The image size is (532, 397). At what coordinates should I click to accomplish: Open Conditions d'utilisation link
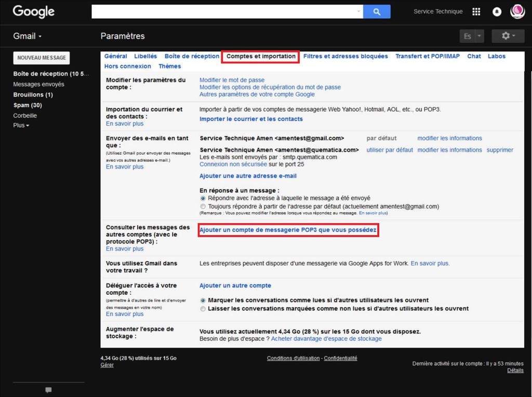point(293,359)
